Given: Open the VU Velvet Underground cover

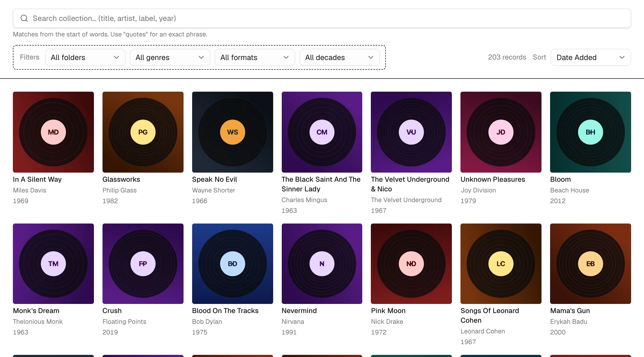Looking at the screenshot, I should (x=411, y=132).
